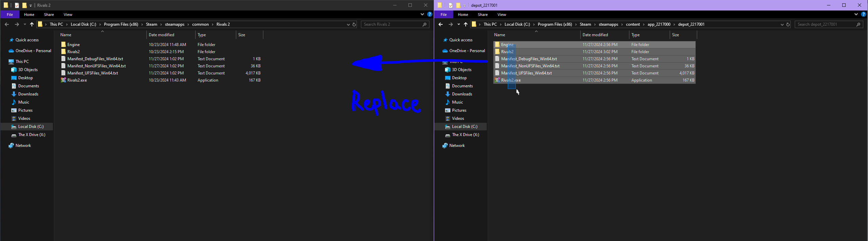Select Rivals2.exe in Rivals 2 window
The image size is (868, 241).
77,80
